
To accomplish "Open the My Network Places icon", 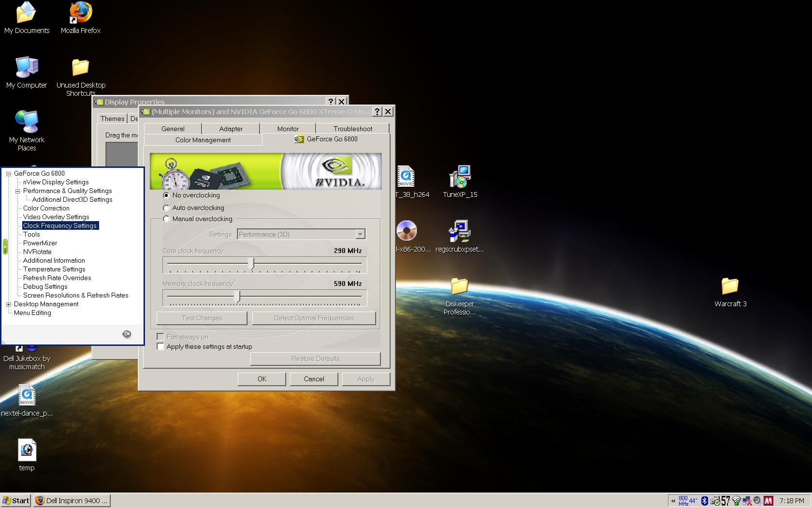I will [x=27, y=131].
